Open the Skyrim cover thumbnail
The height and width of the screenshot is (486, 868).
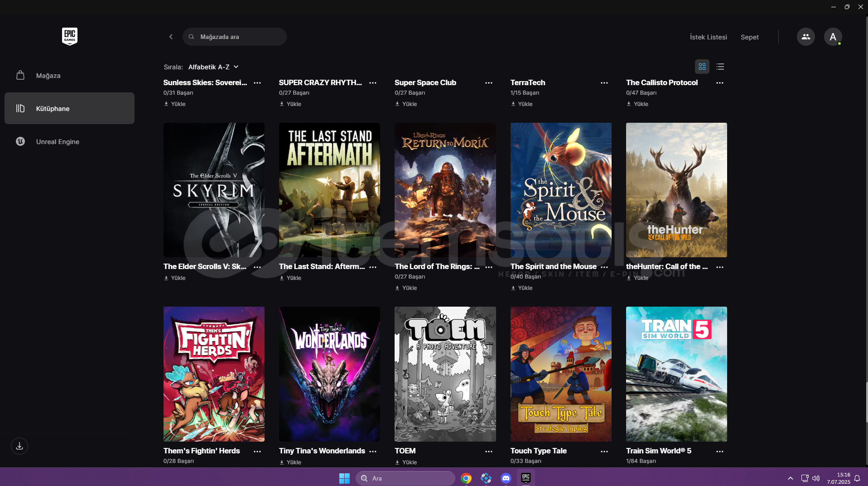[214, 190]
